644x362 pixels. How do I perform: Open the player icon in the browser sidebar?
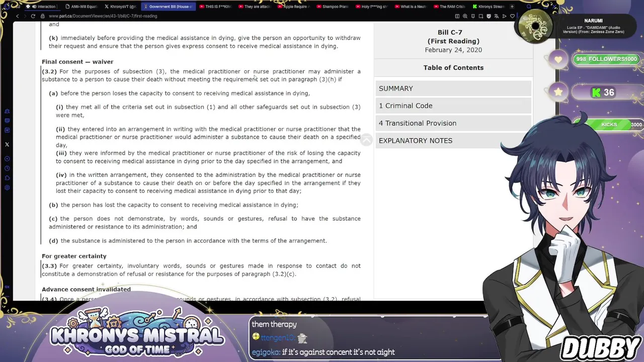tap(7, 159)
